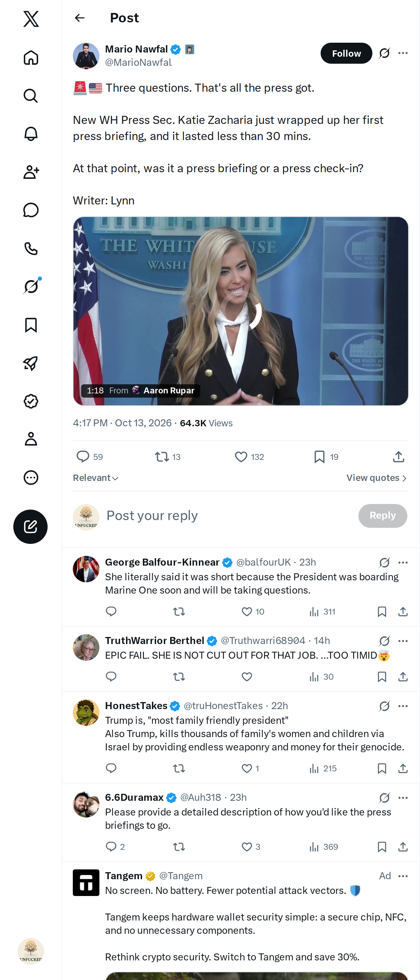Expand the Relevant reply sorting dropdown
This screenshot has height=980, width=420.
(x=96, y=478)
